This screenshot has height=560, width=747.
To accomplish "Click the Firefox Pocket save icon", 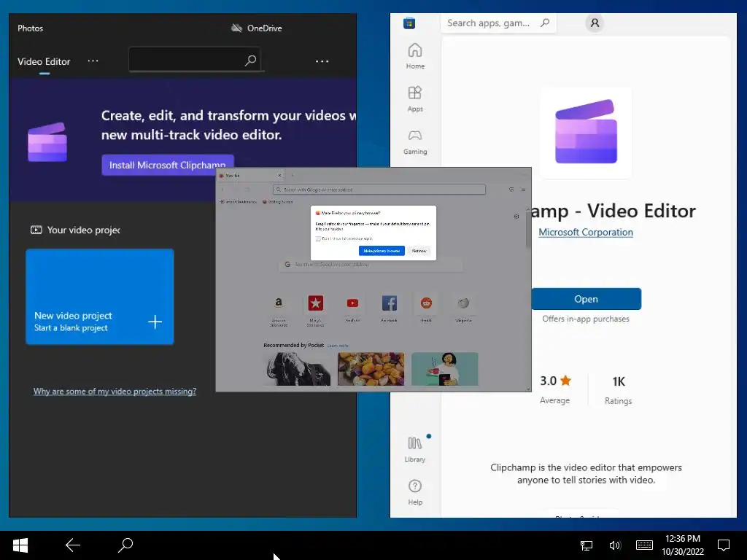I will point(511,190).
